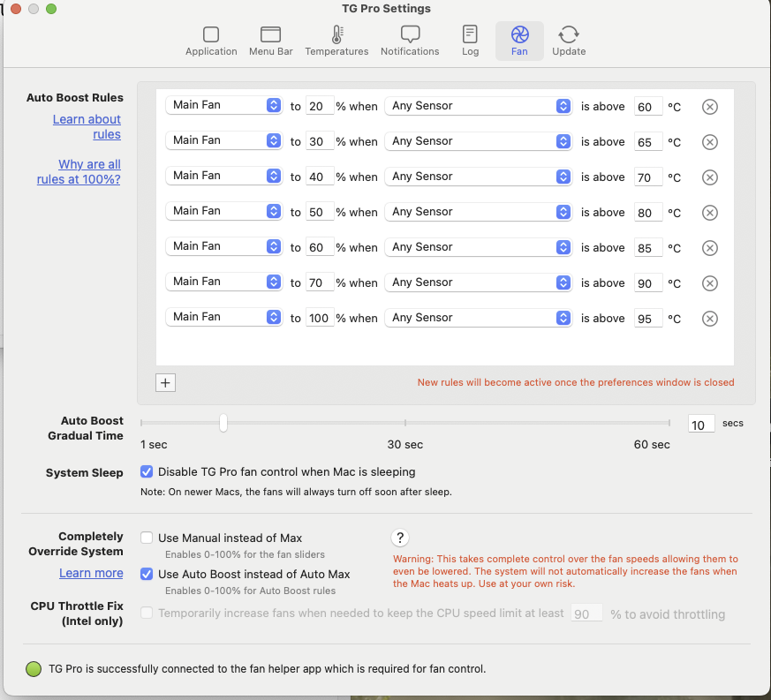
Task: Open Main Fan dropdown in 40% rule
Action: tap(223, 176)
